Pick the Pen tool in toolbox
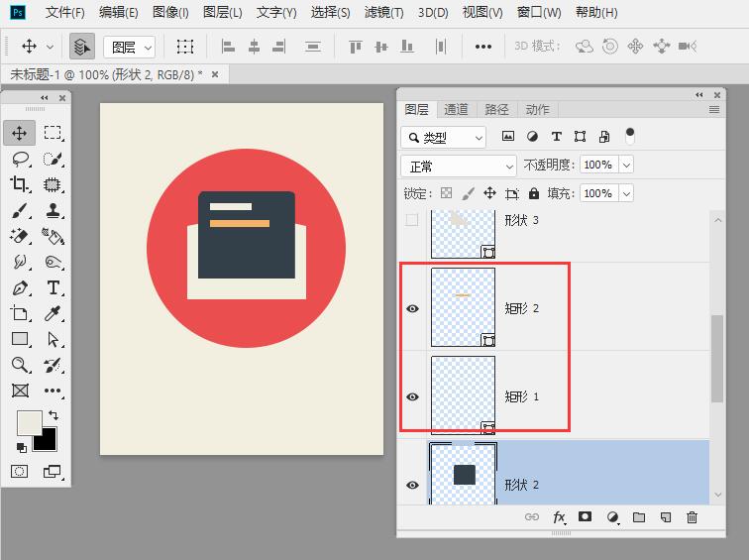Viewport: 749px width, 560px height. 20,288
